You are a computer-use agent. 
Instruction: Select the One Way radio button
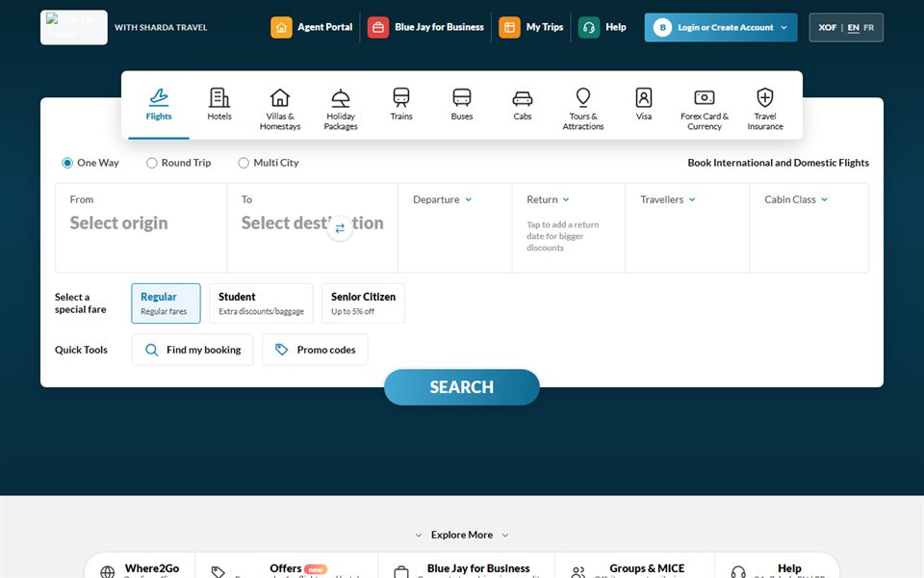pos(67,163)
